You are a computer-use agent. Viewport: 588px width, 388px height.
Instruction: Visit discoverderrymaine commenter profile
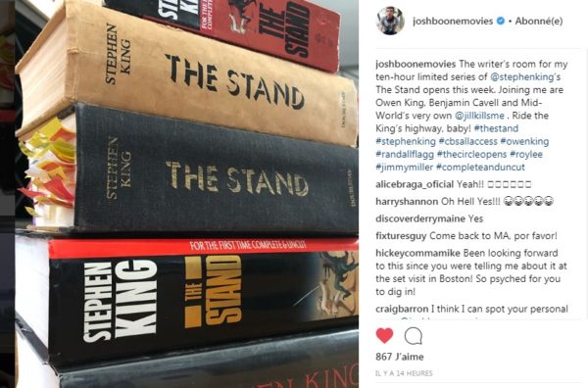click(x=420, y=218)
